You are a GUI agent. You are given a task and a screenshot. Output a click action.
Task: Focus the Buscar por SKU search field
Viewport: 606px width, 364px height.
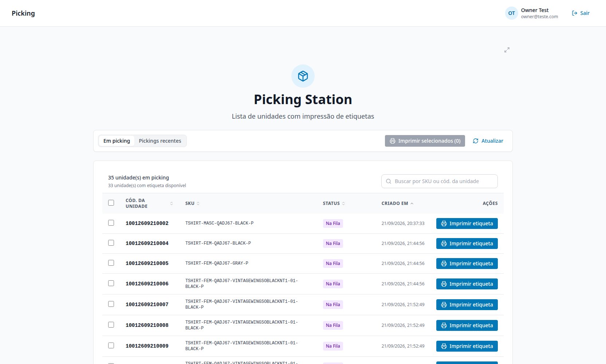pyautogui.click(x=440, y=181)
